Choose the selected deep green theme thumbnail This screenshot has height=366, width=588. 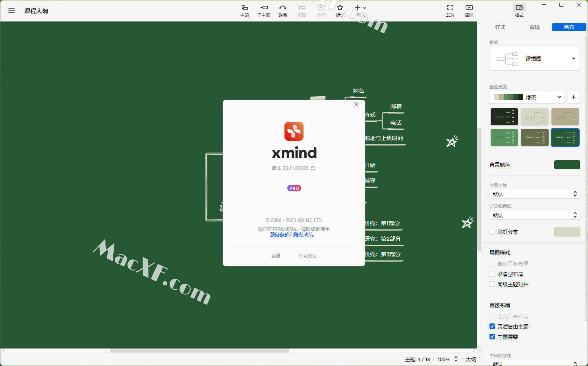(x=565, y=137)
